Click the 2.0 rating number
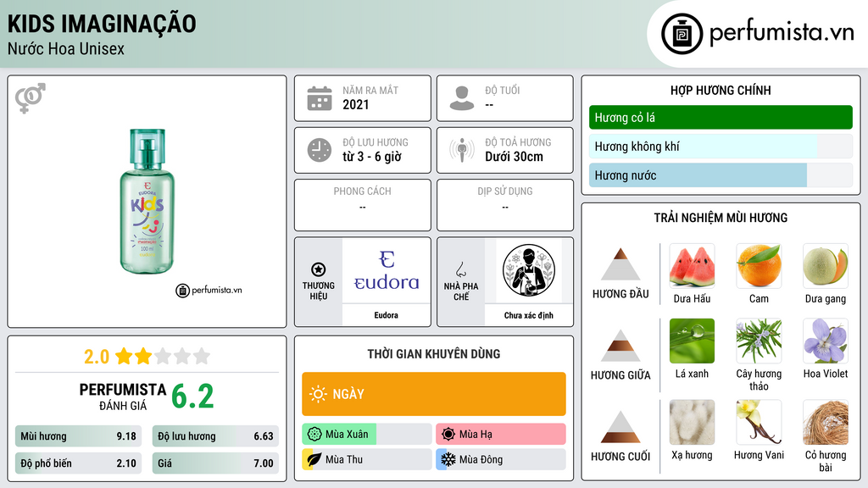The image size is (868, 488). tap(97, 357)
